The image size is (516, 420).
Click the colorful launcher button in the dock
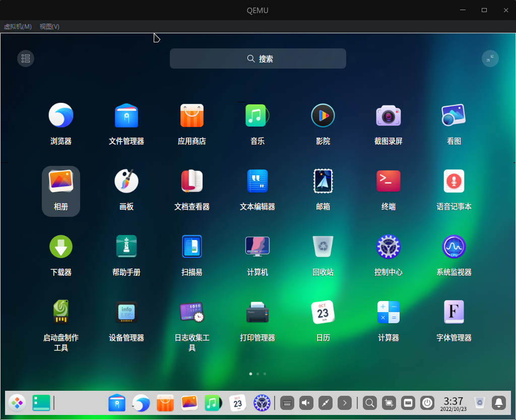pos(17,403)
